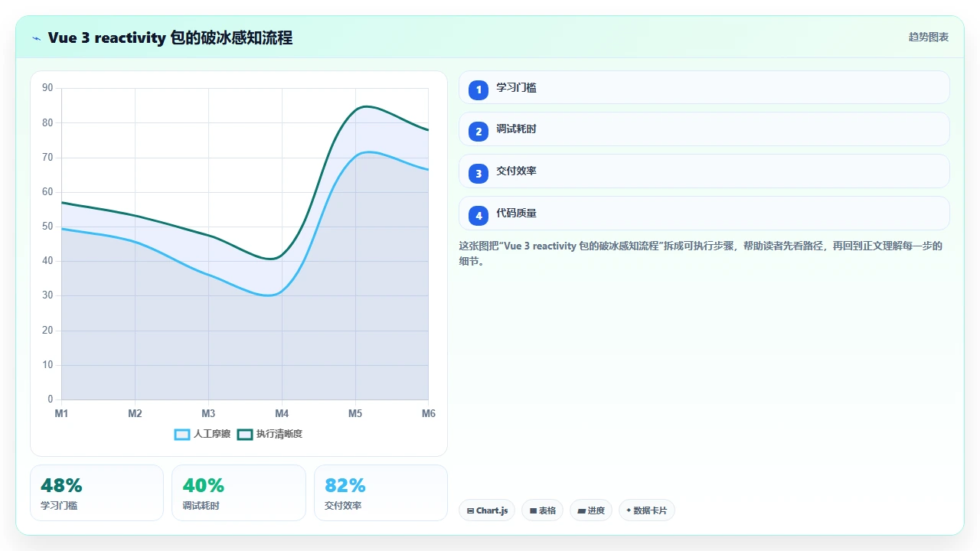Click the M5 x-axis label
This screenshot has width=980, height=551.
pos(355,413)
